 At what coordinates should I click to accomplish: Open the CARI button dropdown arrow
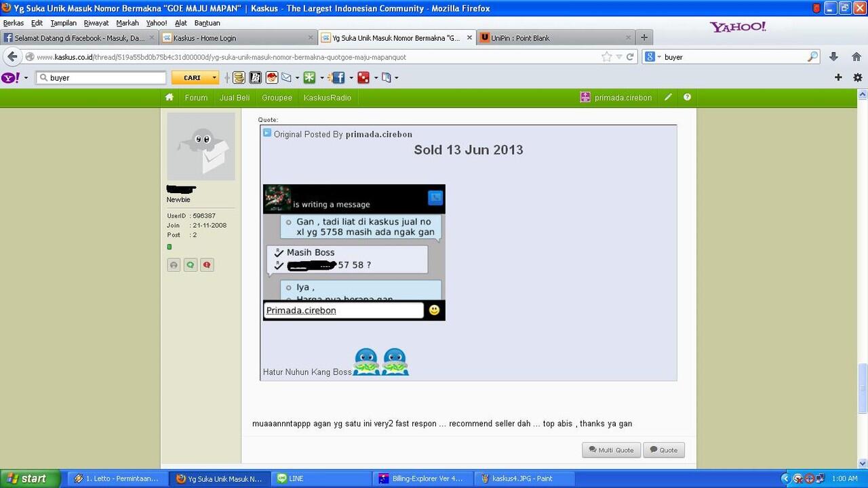(x=214, y=78)
